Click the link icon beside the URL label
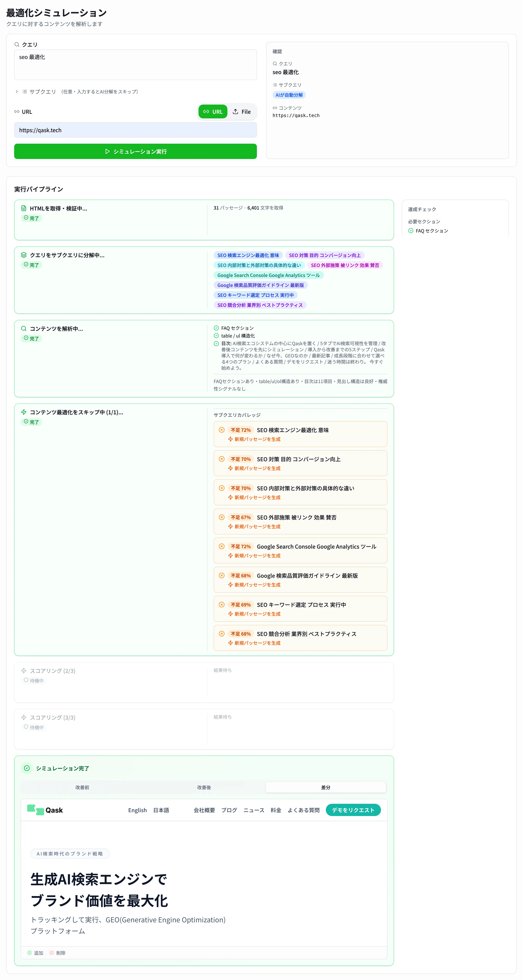The width and height of the screenshot is (523, 980). click(x=17, y=111)
